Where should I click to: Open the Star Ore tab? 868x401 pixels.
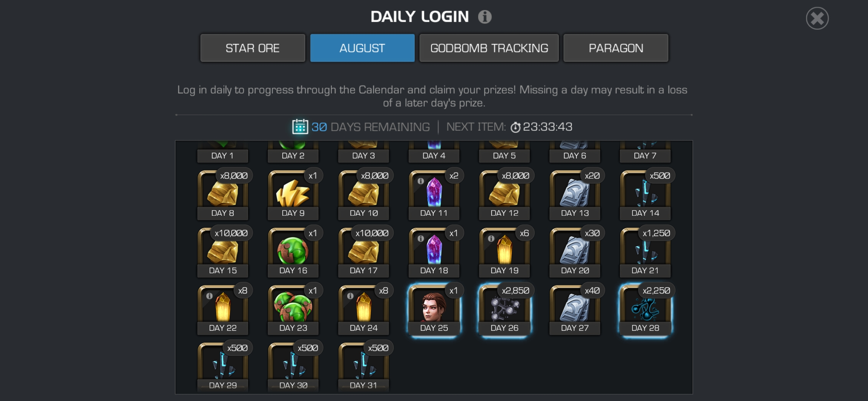click(x=253, y=48)
